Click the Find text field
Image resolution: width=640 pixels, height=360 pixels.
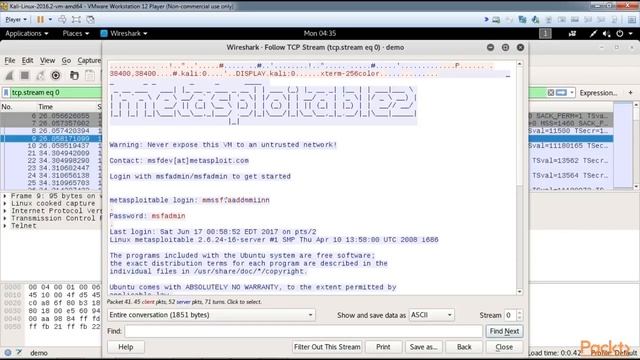pyautogui.click(x=304, y=331)
